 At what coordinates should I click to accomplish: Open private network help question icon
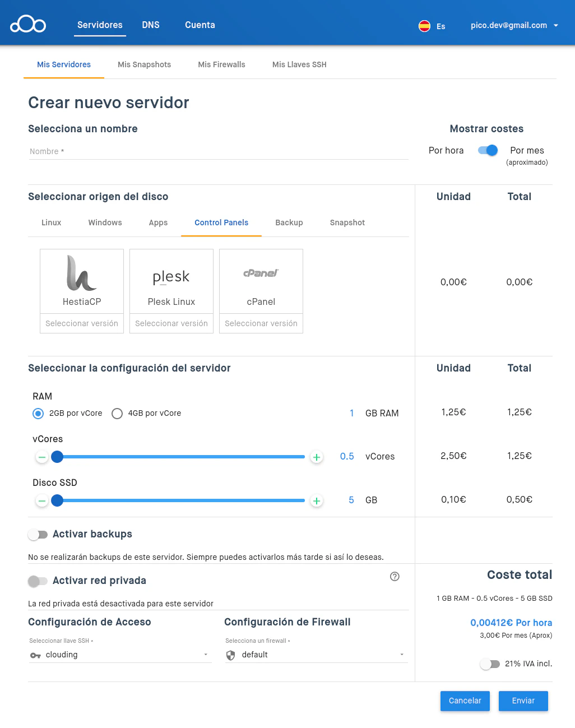395,577
